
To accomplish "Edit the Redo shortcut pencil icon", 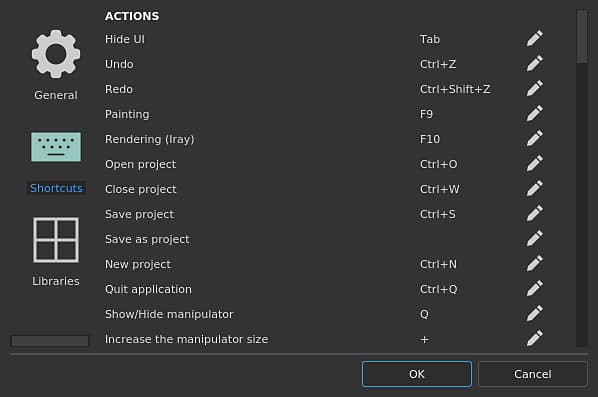I will (x=535, y=88).
